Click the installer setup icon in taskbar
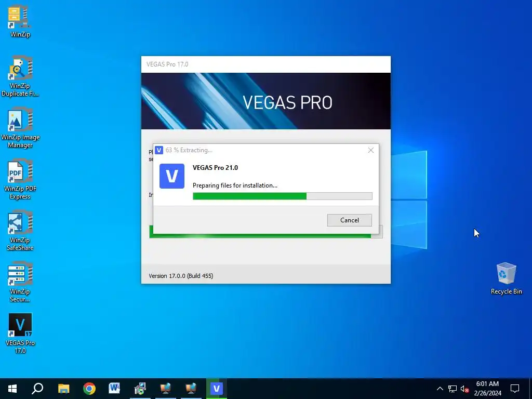Screen dimensions: 532x399 (x=140, y=389)
